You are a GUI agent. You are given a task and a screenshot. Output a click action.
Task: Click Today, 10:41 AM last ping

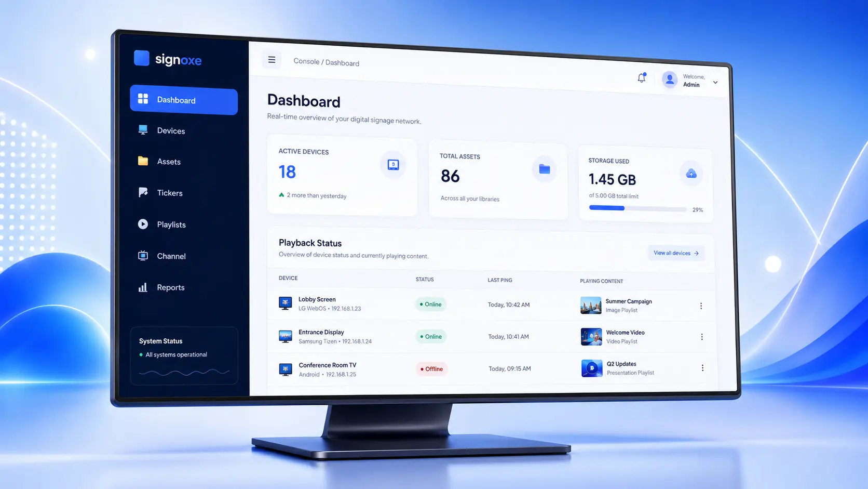(509, 337)
